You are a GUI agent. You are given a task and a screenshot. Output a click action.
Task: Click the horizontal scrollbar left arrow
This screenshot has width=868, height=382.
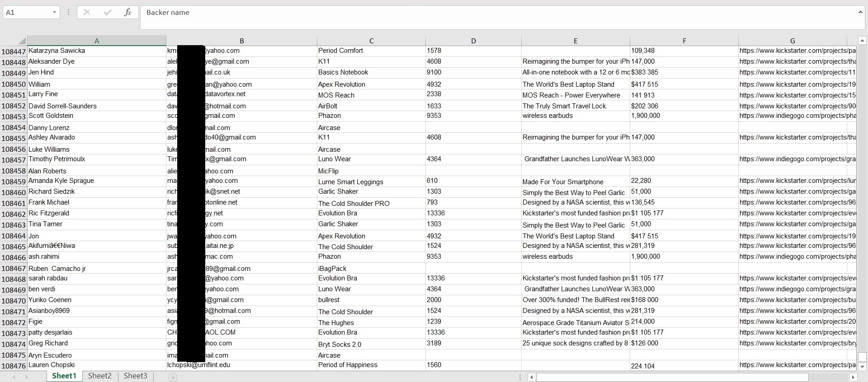click(x=532, y=377)
